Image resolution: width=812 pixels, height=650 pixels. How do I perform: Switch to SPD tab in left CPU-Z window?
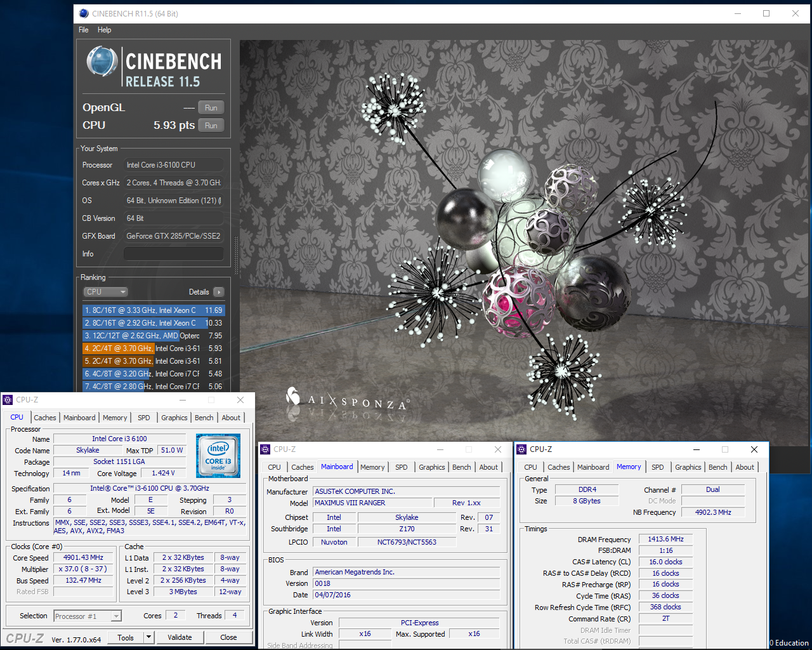coord(144,418)
